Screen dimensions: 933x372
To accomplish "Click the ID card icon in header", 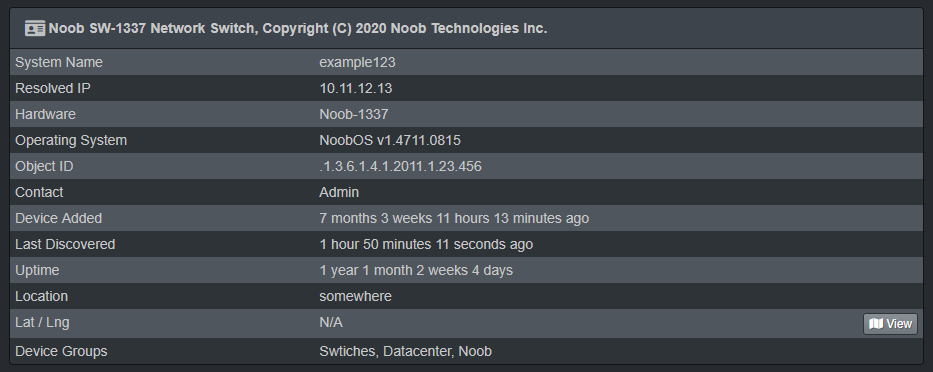I will (35, 29).
